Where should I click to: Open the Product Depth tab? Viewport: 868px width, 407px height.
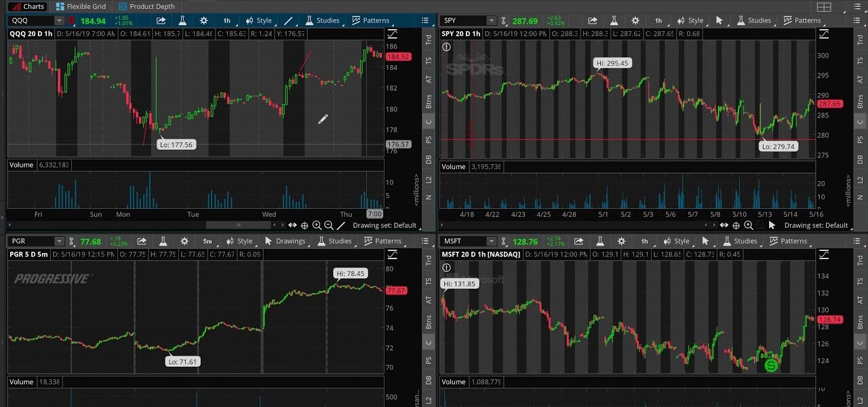[146, 7]
